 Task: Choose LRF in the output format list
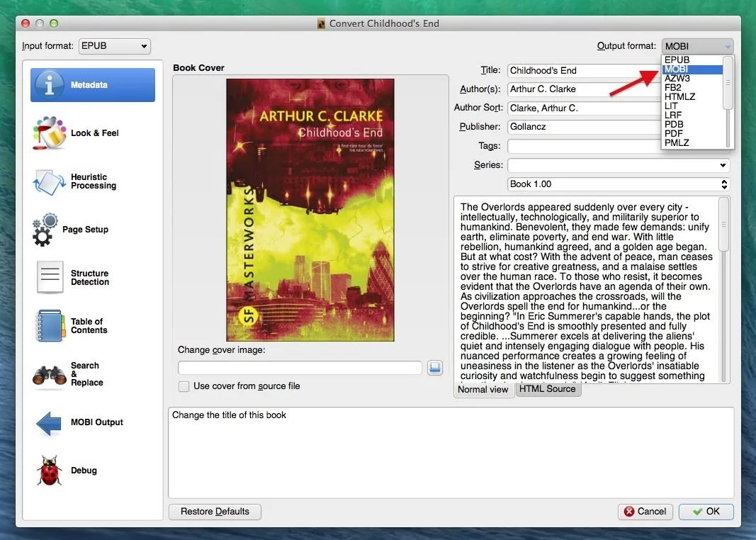692,116
